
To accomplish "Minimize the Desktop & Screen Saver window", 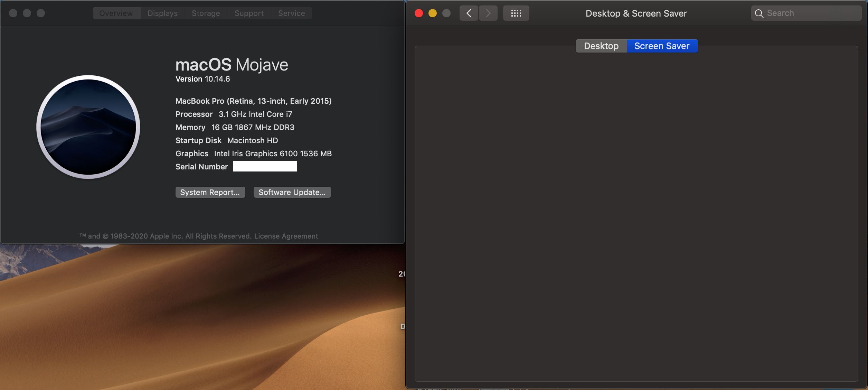I will pos(432,13).
